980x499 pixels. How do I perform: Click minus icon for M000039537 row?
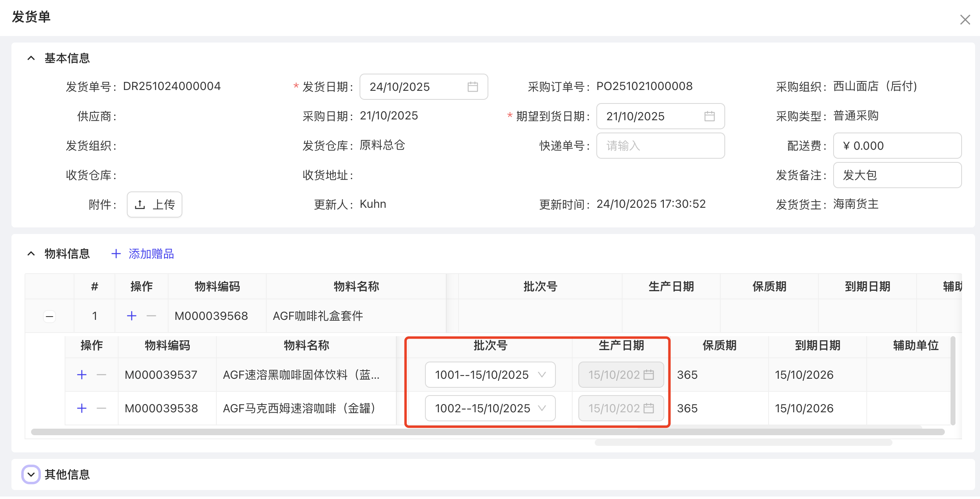pos(101,375)
